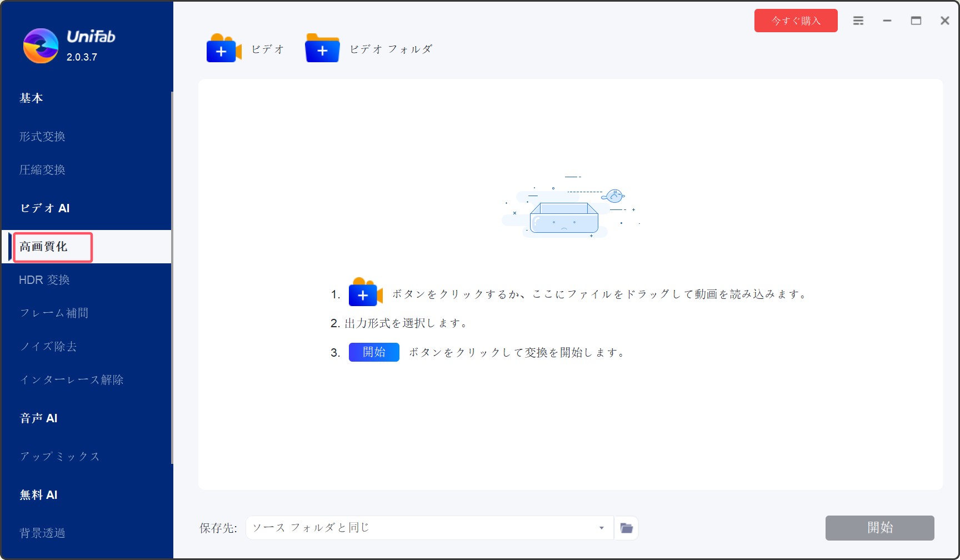The width and height of the screenshot is (960, 560).
Task: Click the UniFab logo icon
Action: 41,46
